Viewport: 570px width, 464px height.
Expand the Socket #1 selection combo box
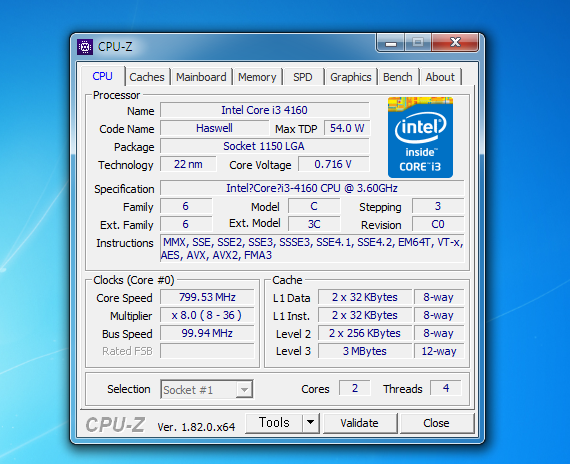pyautogui.click(x=207, y=389)
